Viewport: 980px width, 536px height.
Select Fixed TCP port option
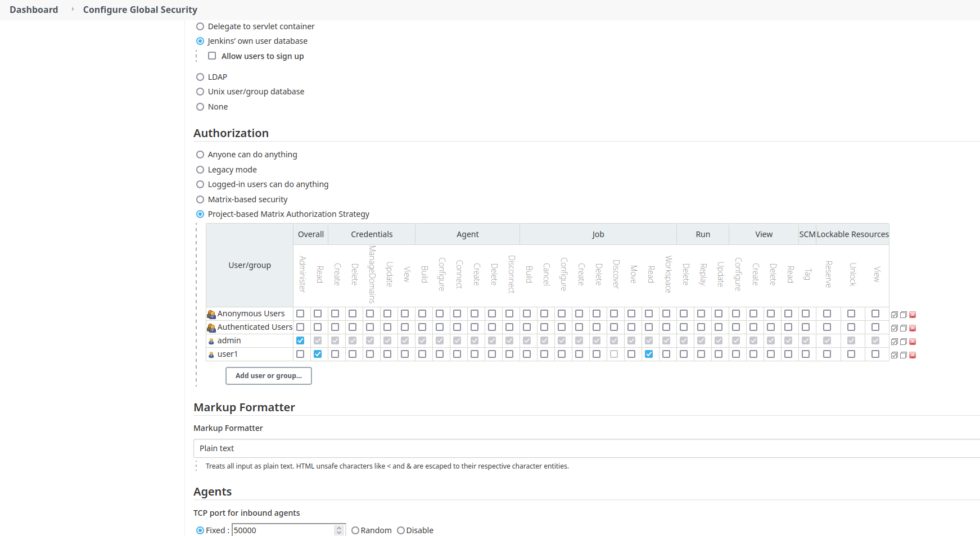tap(200, 530)
